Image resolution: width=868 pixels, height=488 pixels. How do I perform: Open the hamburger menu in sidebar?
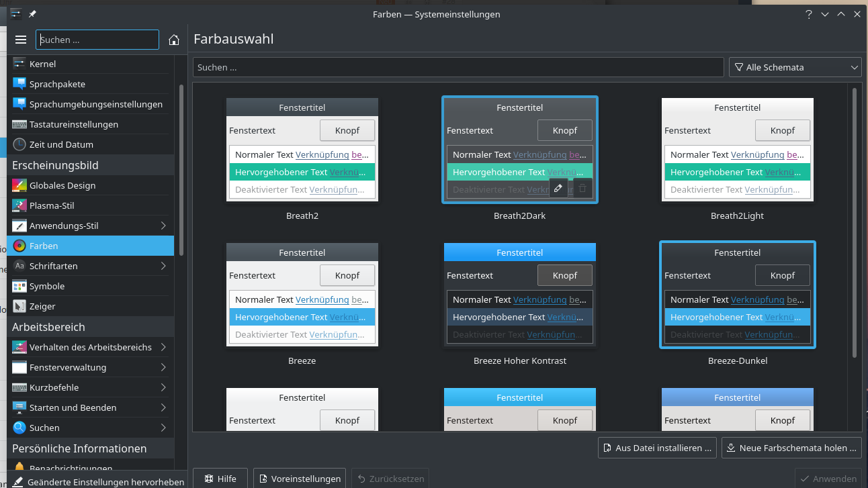point(21,40)
